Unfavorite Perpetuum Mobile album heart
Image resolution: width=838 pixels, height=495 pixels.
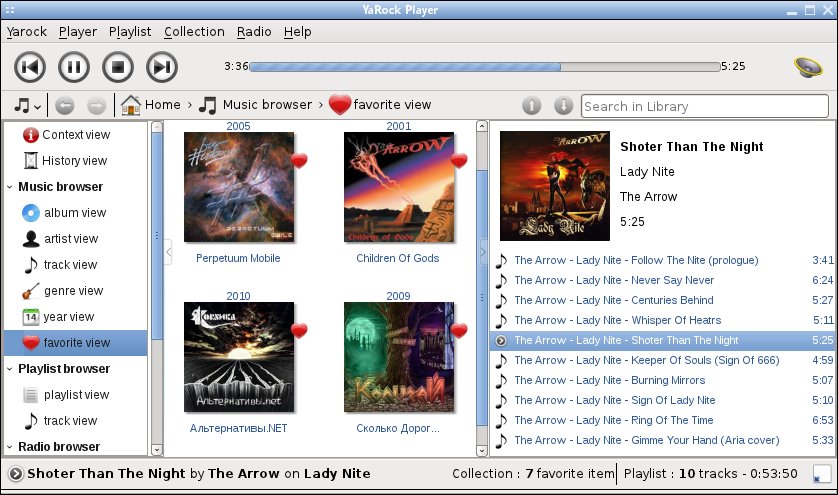(x=299, y=160)
